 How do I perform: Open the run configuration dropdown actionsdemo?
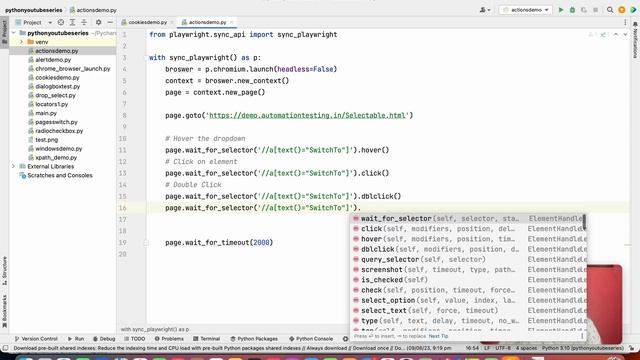pyautogui.click(x=525, y=10)
